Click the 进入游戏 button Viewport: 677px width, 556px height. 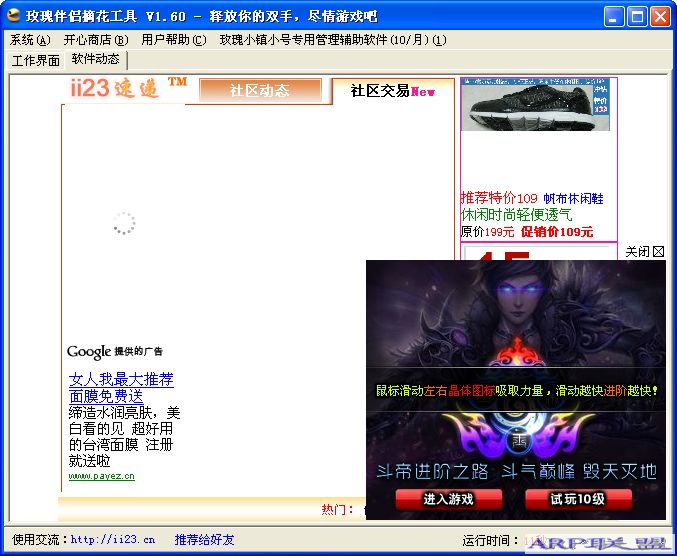(x=449, y=499)
